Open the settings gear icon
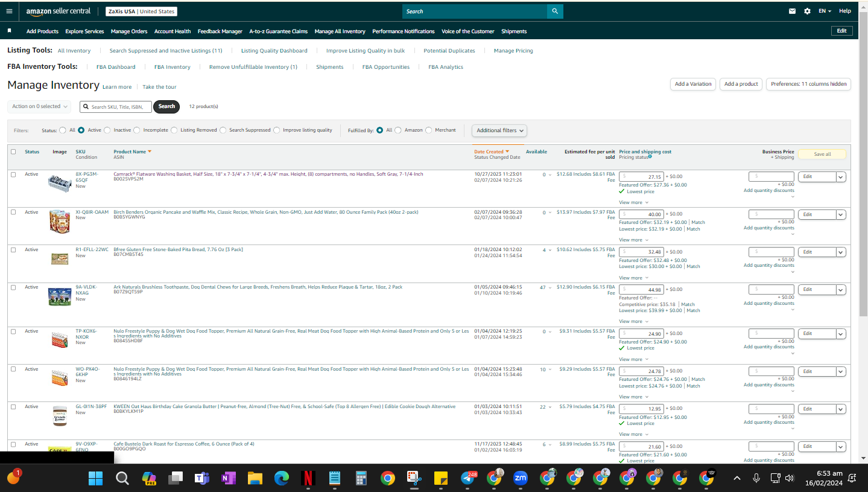Viewport: 868px width, 492px height. pyautogui.click(x=807, y=11)
